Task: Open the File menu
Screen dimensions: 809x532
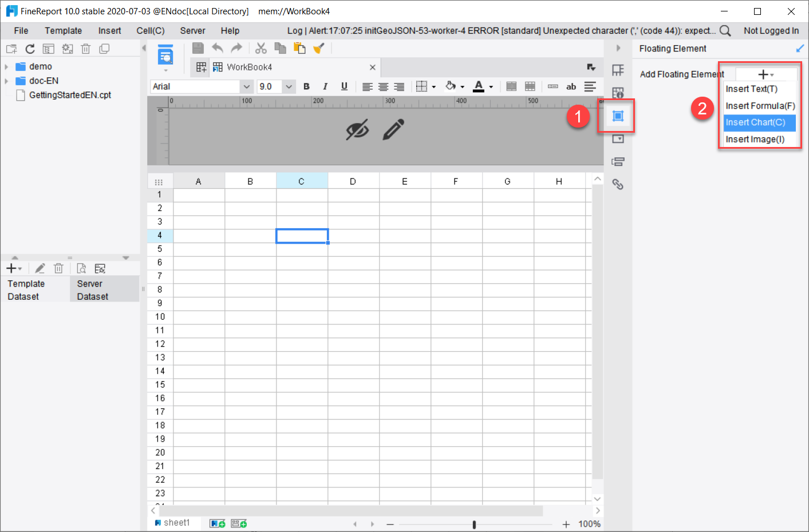Action: [21, 31]
